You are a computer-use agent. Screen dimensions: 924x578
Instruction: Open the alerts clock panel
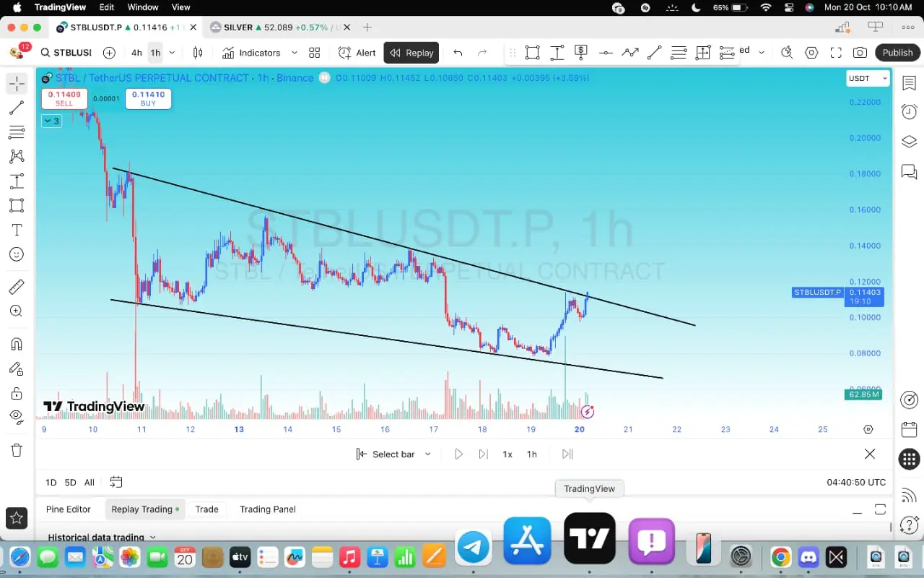coord(909,112)
